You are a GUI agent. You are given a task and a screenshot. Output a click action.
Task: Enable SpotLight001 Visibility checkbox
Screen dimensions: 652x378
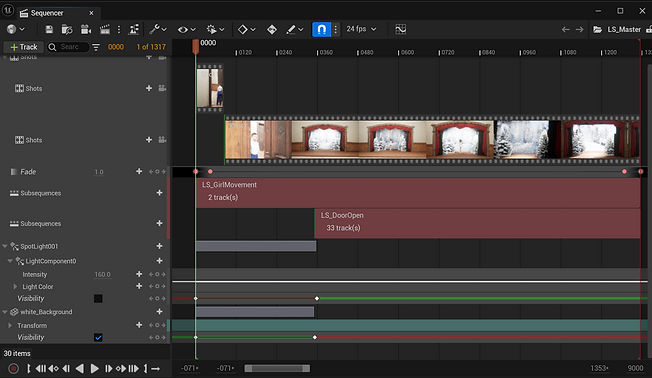tap(98, 299)
